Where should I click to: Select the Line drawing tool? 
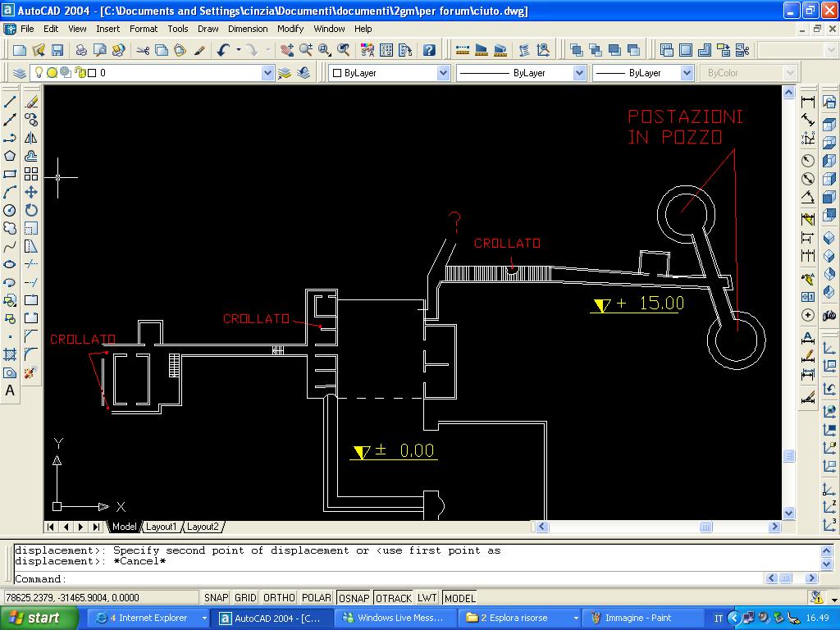click(x=11, y=103)
